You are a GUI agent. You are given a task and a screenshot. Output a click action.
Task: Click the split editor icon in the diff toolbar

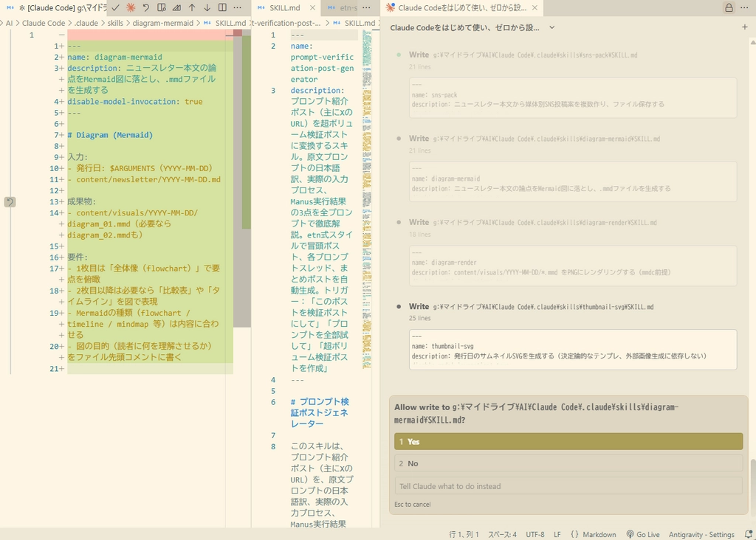[222, 7]
